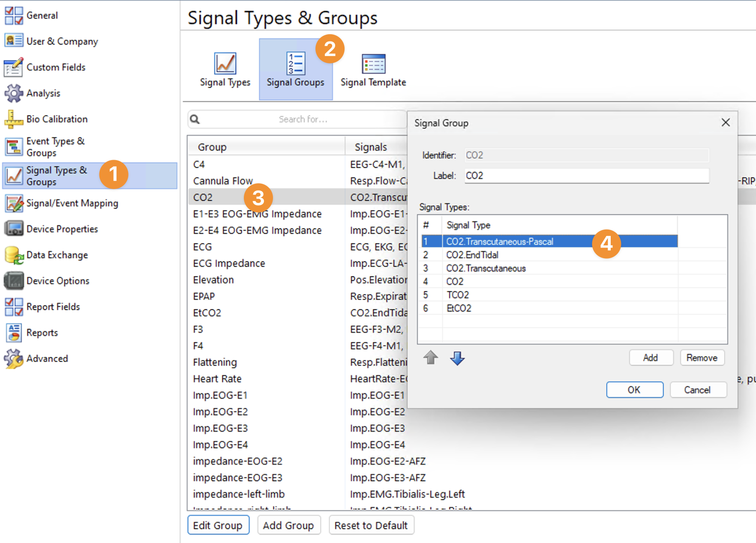The width and height of the screenshot is (756, 543).
Task: Open the Report Fields icon
Action: click(14, 307)
